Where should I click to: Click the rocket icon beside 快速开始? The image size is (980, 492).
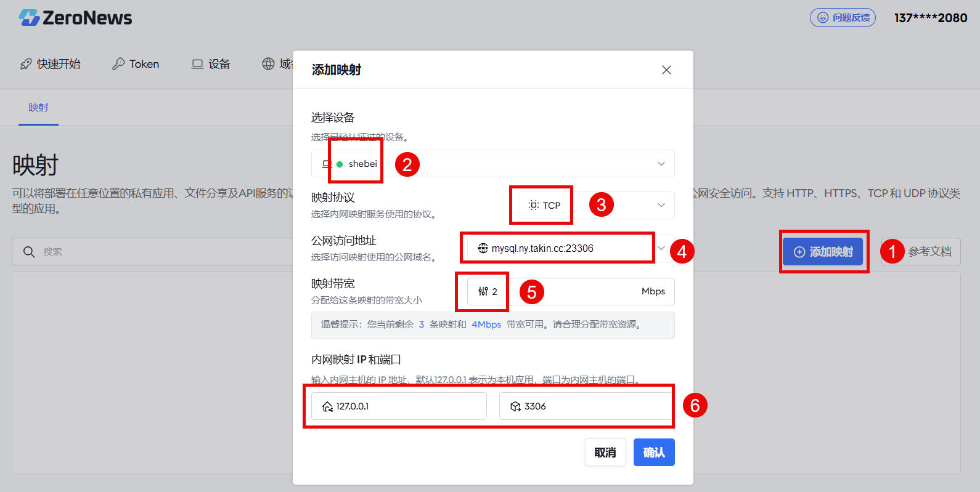[26, 64]
